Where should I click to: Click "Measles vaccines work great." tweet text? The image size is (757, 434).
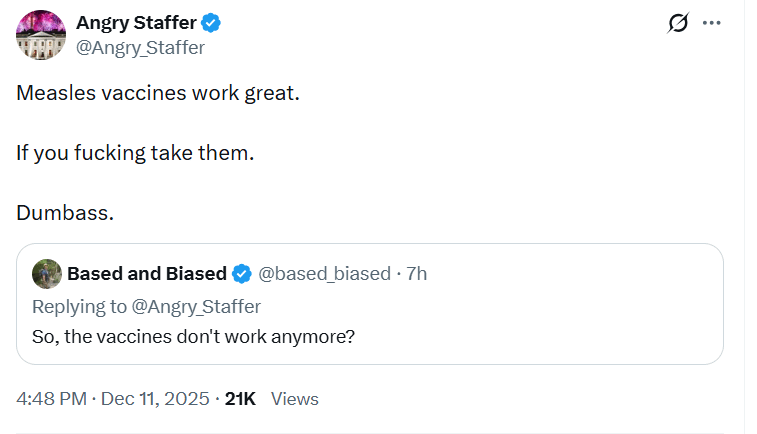click(158, 93)
